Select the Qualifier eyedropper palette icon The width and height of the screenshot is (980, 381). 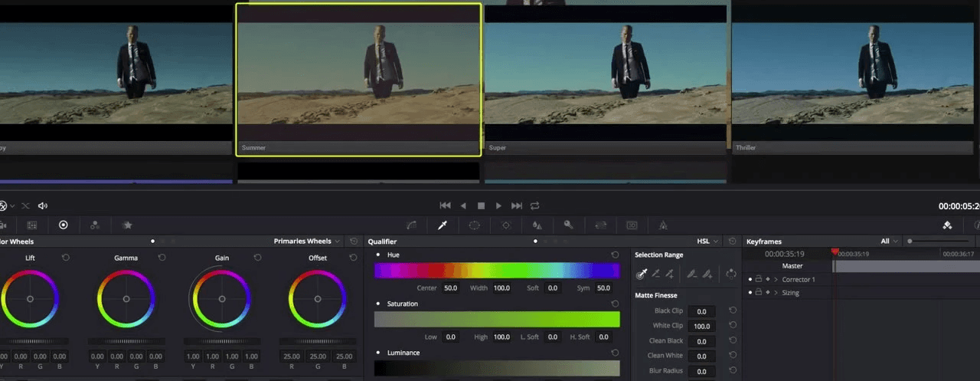point(442,225)
